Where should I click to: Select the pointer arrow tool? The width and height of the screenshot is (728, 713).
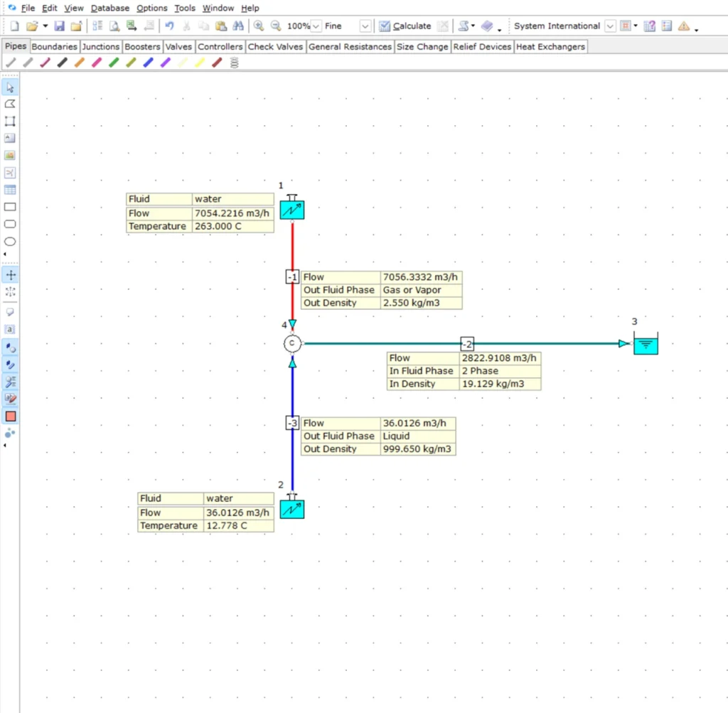(x=10, y=87)
